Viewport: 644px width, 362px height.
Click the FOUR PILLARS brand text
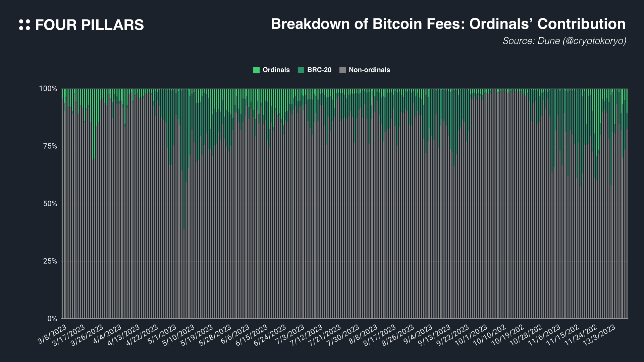(89, 25)
